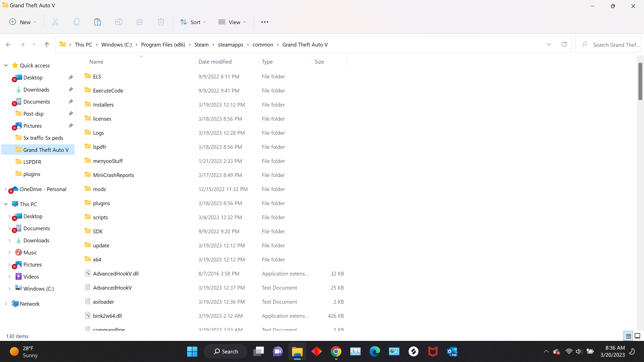
Task: Click the New button
Action: click(x=23, y=22)
